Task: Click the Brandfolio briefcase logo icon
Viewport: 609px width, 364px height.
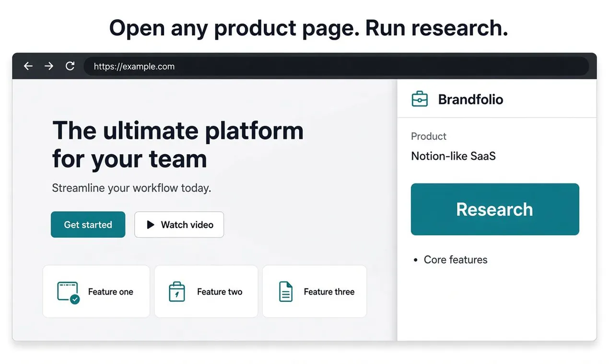Action: (420, 99)
